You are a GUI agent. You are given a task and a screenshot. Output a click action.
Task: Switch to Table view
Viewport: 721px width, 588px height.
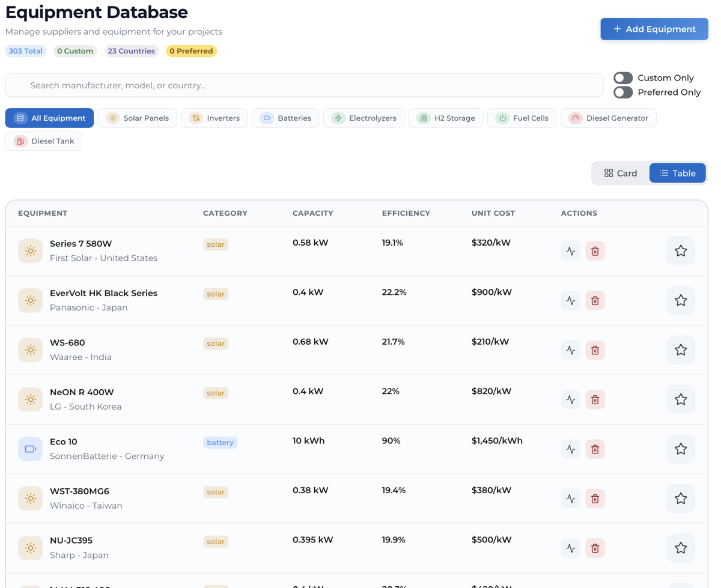coord(677,173)
